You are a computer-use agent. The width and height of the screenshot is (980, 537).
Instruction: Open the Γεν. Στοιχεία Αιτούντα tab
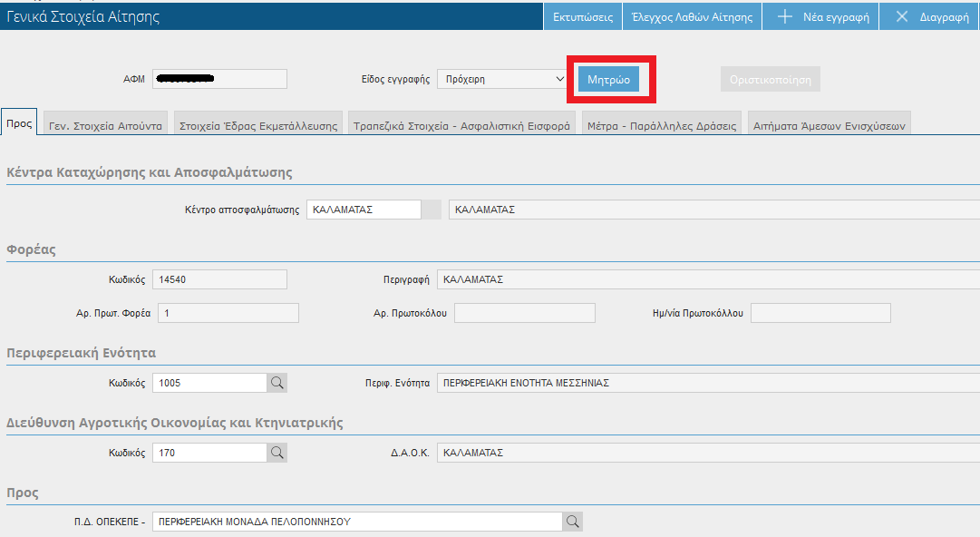(105, 124)
